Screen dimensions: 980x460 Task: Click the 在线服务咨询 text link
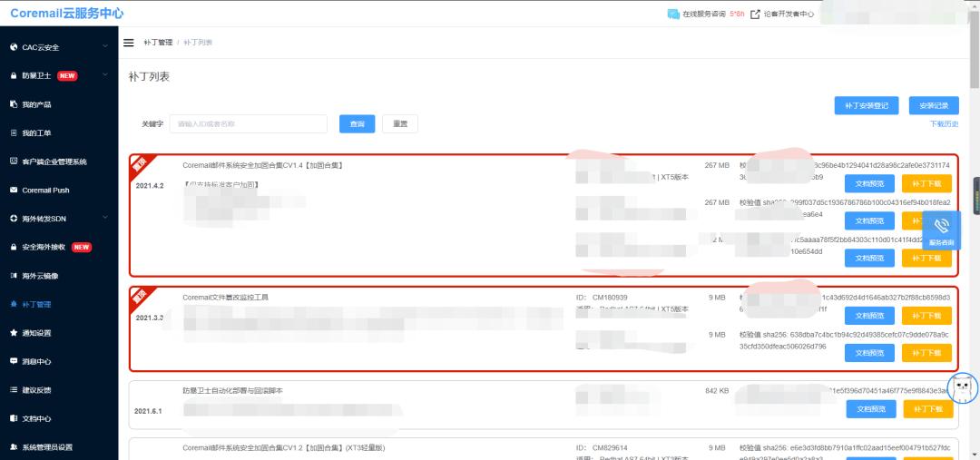704,14
